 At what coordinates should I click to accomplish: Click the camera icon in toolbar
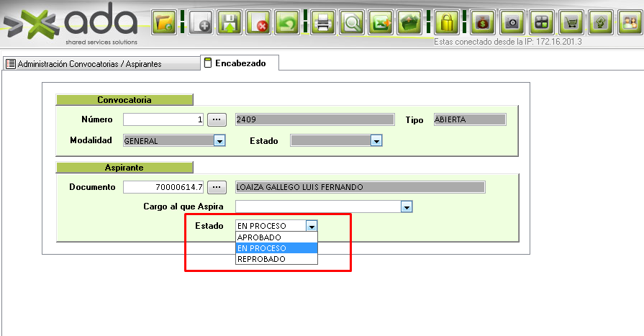pos(512,22)
